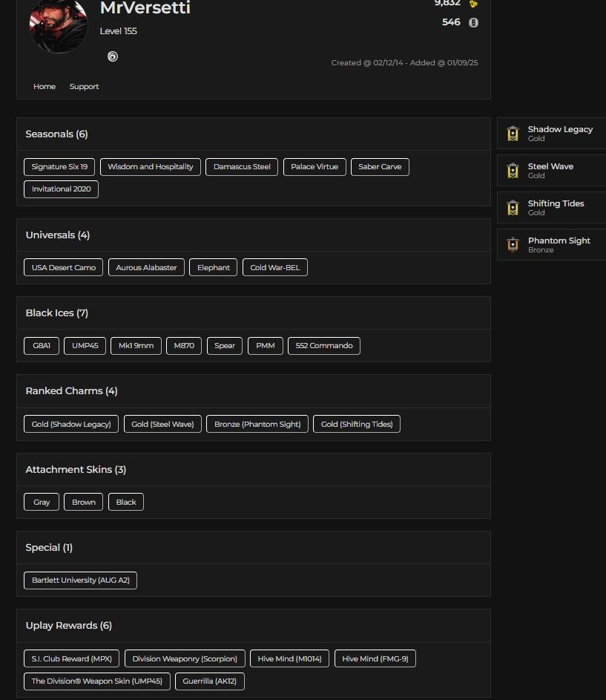Click the Steel Wave Gold rank badge icon
The width and height of the screenshot is (606, 700).
click(513, 171)
